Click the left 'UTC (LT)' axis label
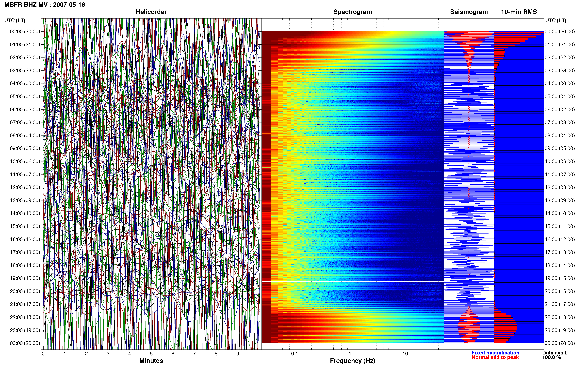This screenshot has height=368, width=588. coord(15,20)
